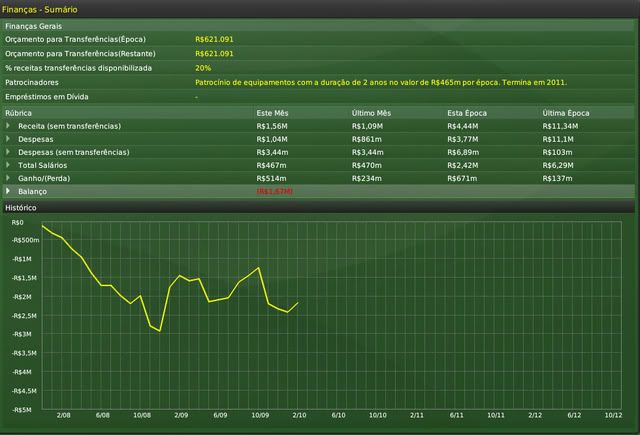The width and height of the screenshot is (640, 435).
Task: Click the 10/09 label on the chart axis
Action: (260, 415)
